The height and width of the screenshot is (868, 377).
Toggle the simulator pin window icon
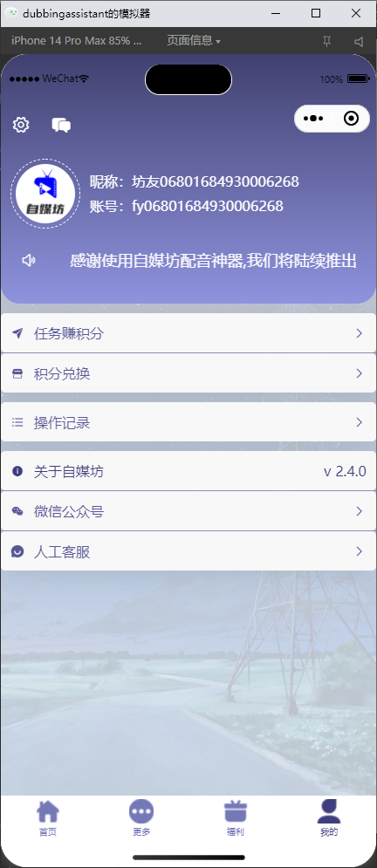326,41
